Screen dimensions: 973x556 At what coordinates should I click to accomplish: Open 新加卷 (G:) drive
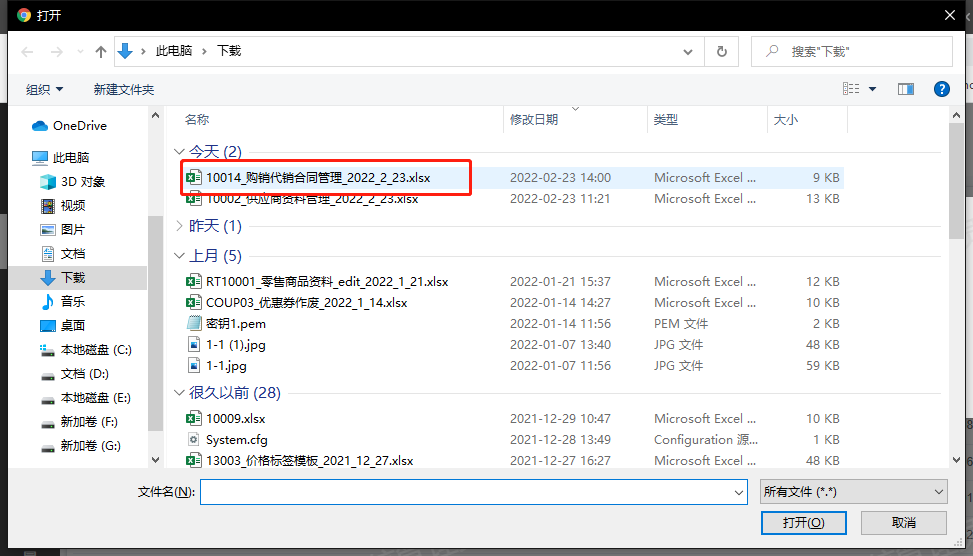tap(80, 446)
